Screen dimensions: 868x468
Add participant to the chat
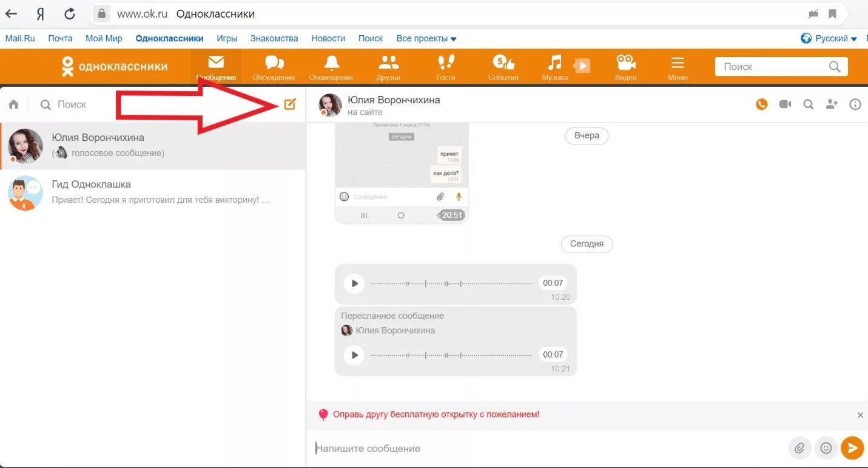click(832, 104)
